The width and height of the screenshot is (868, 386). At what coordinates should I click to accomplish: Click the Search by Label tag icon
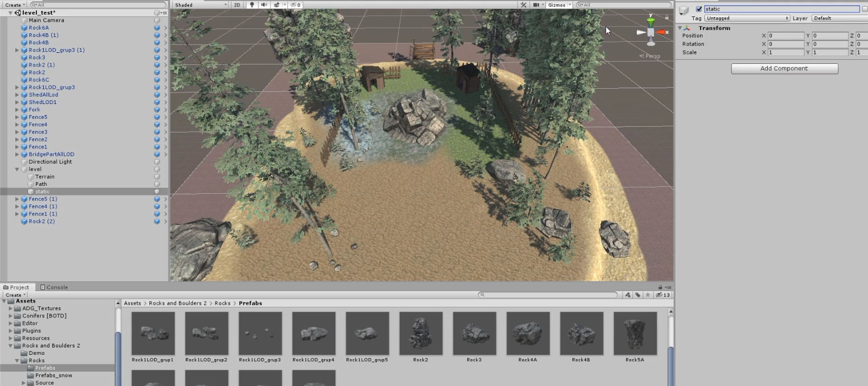point(638,295)
